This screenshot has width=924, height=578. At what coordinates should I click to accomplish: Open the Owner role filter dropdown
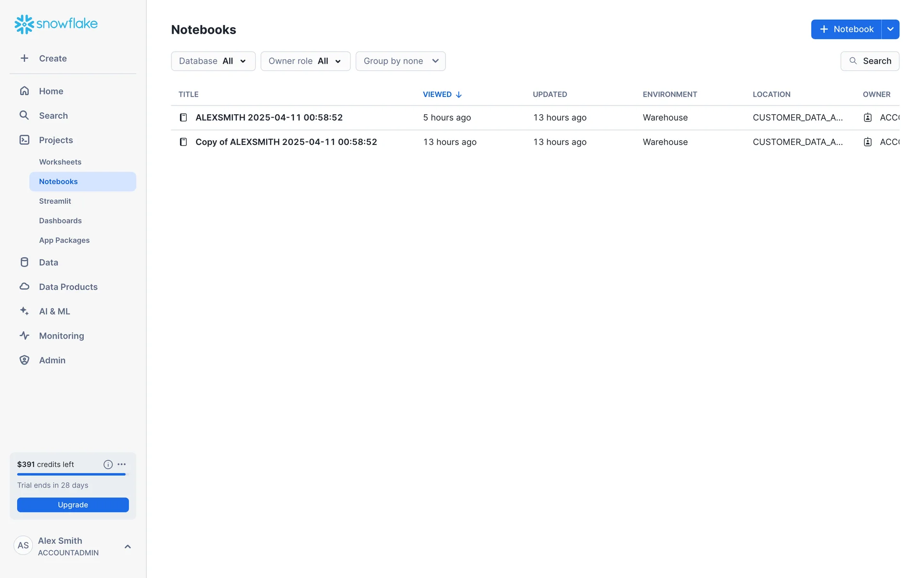(305, 61)
